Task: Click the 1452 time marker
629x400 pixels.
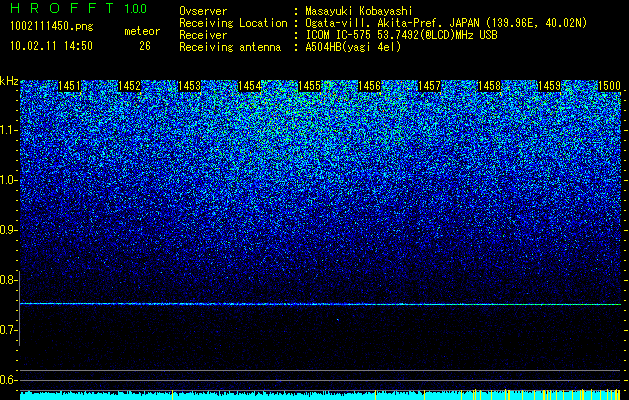Action: click(x=130, y=86)
